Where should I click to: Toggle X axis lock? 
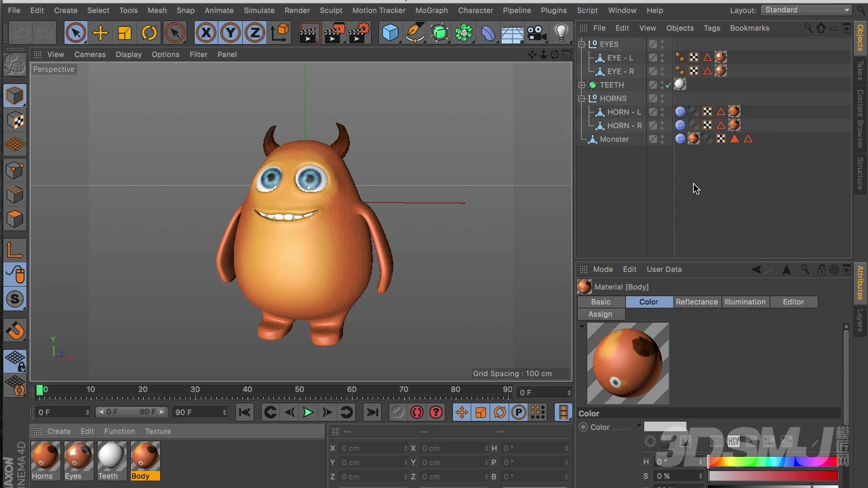click(206, 33)
